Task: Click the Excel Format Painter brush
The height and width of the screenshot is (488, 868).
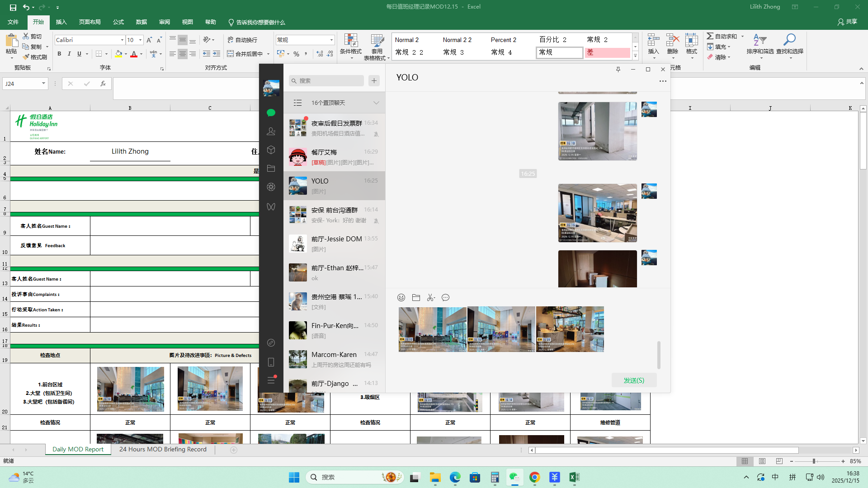Action: pos(35,57)
